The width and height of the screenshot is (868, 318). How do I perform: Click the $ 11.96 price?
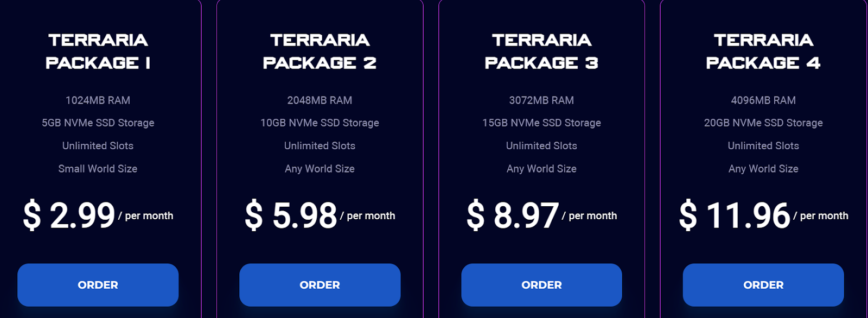pyautogui.click(x=735, y=215)
